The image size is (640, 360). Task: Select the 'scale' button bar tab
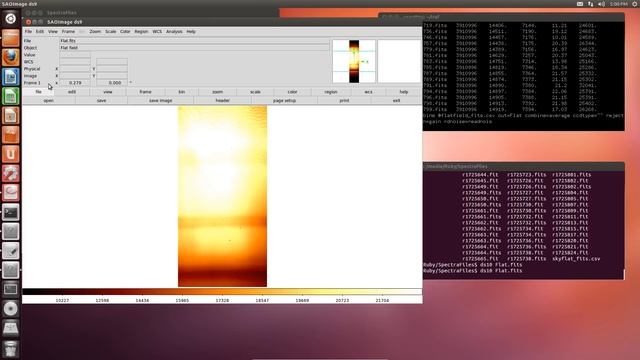point(256,92)
